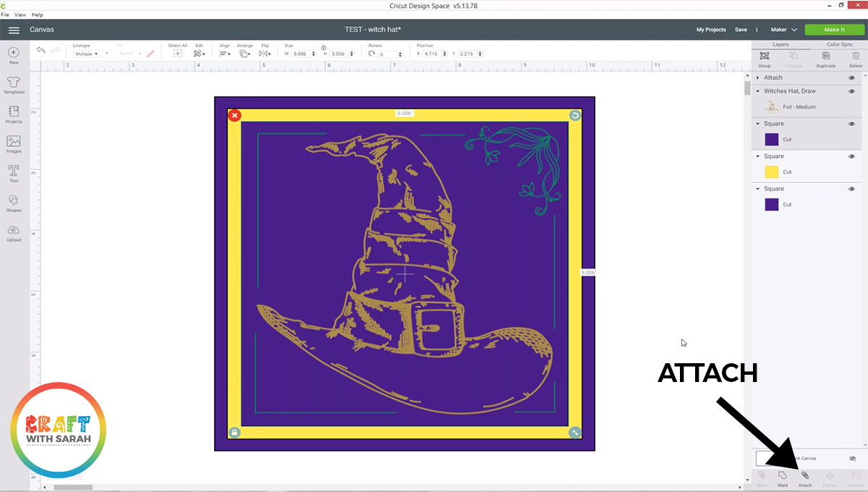
Task: Open the View menu
Action: (20, 14)
